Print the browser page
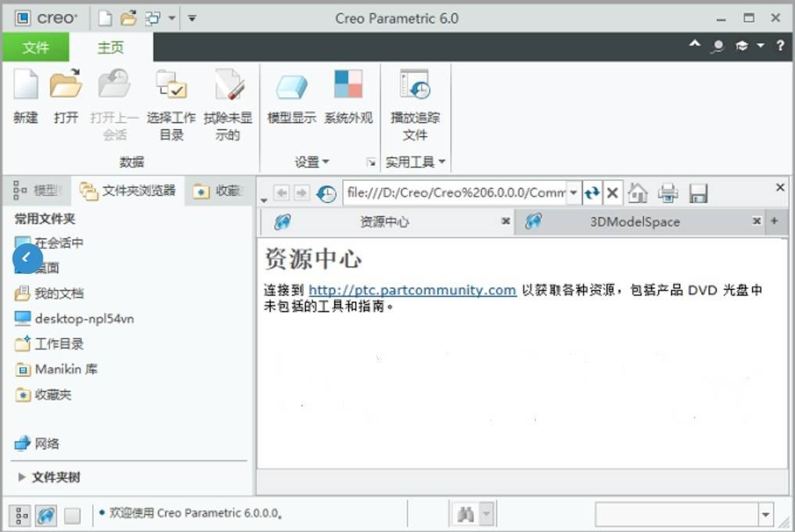 pos(667,193)
